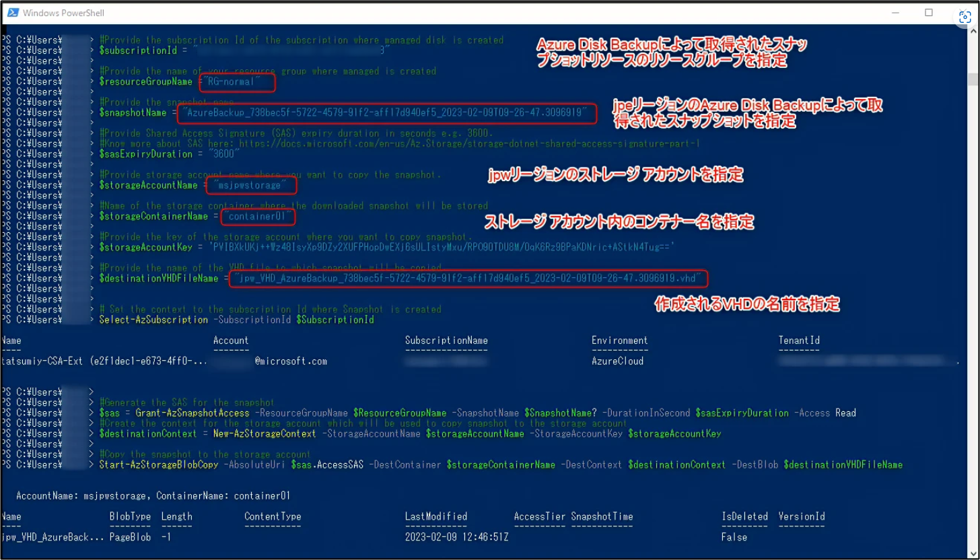This screenshot has width=980, height=560.
Task: Click the "-DestContext" parameter
Action: tap(591, 464)
